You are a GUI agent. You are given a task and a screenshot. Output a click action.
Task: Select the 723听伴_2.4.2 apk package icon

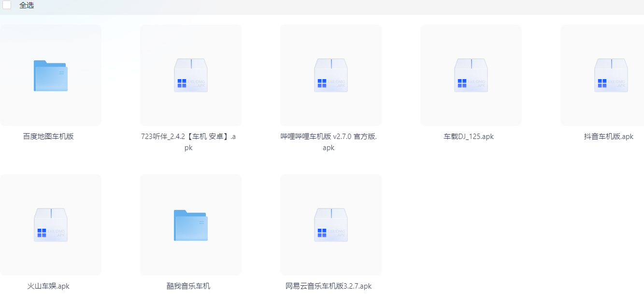pyautogui.click(x=191, y=75)
